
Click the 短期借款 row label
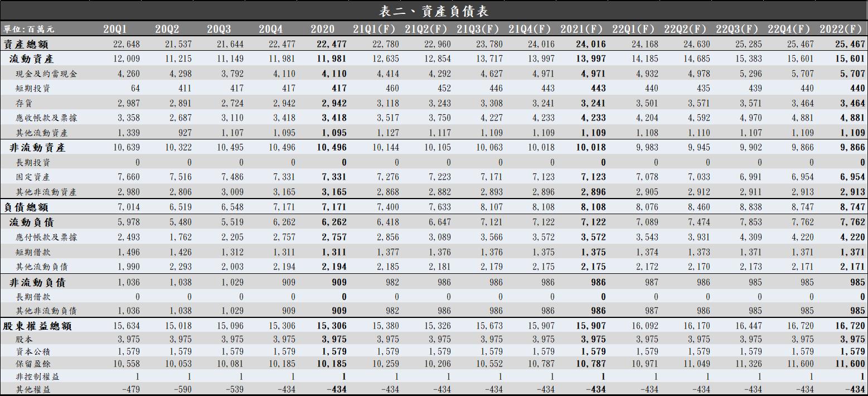33,252
